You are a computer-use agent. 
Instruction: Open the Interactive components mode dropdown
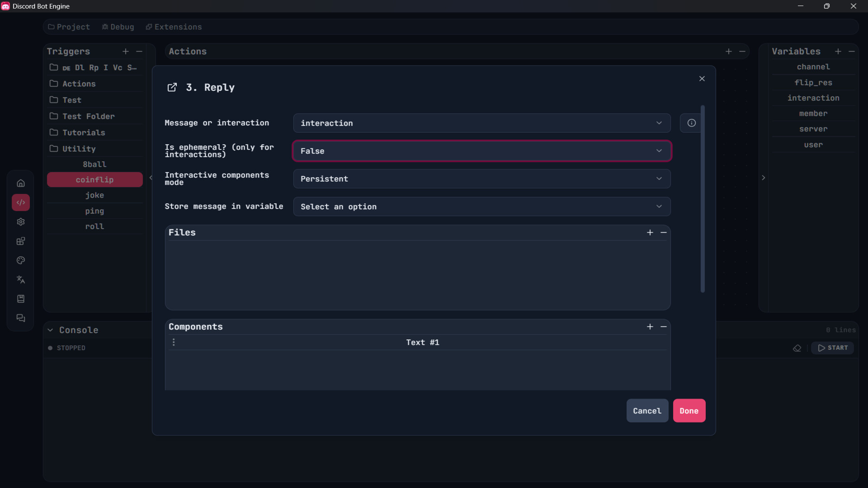click(x=481, y=178)
